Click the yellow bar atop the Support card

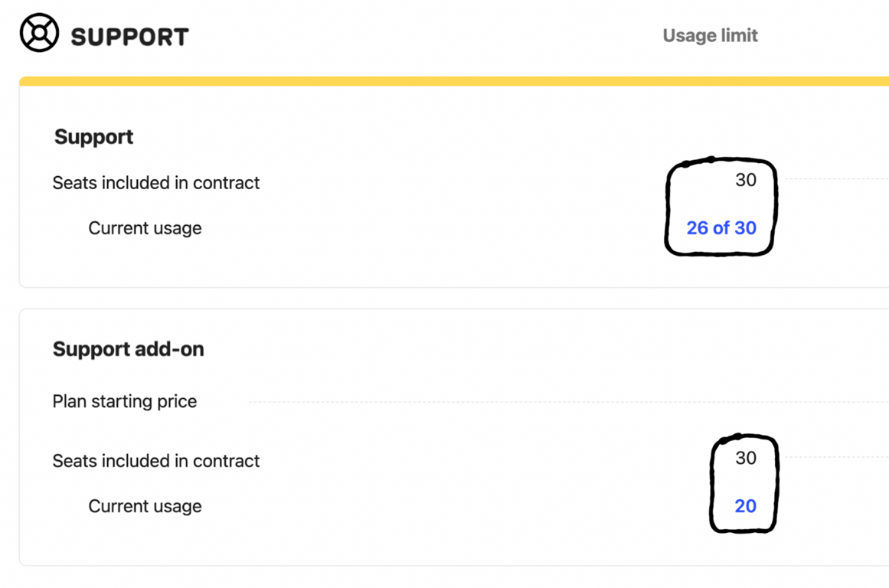(x=453, y=81)
